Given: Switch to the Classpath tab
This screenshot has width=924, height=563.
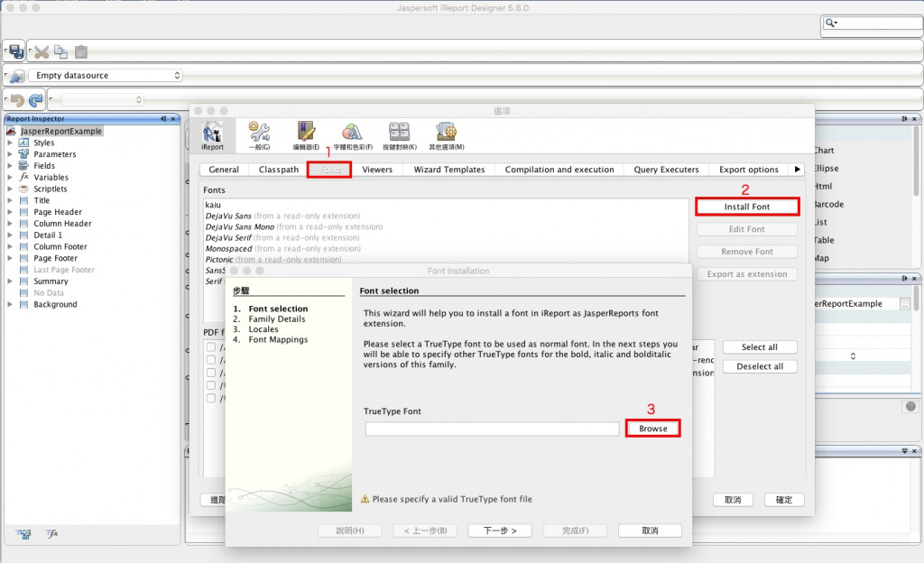Looking at the screenshot, I should pos(279,170).
